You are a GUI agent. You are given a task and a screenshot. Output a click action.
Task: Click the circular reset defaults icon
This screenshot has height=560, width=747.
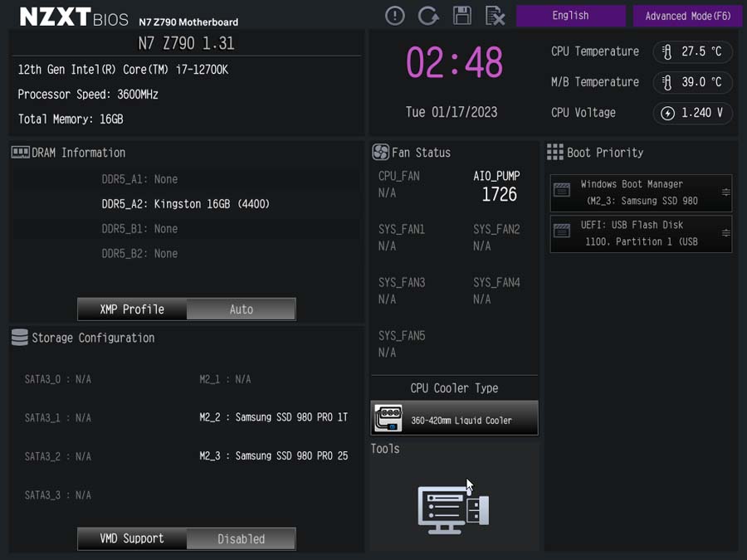point(428,16)
